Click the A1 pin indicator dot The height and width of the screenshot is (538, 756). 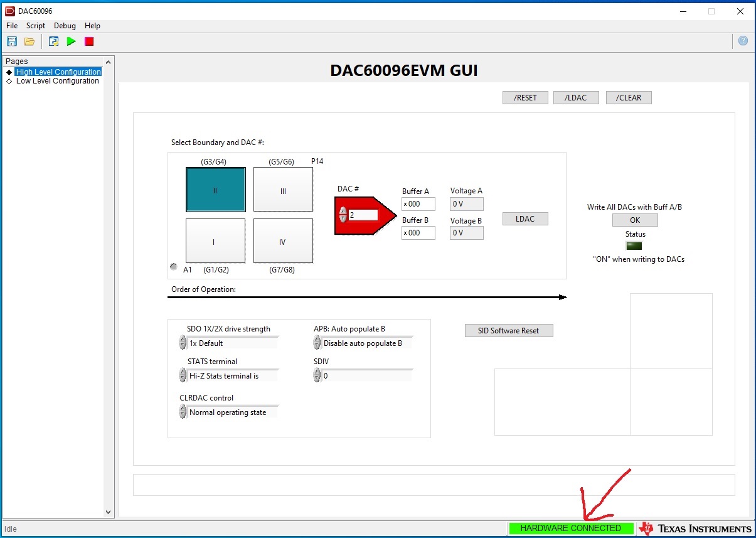tap(174, 267)
